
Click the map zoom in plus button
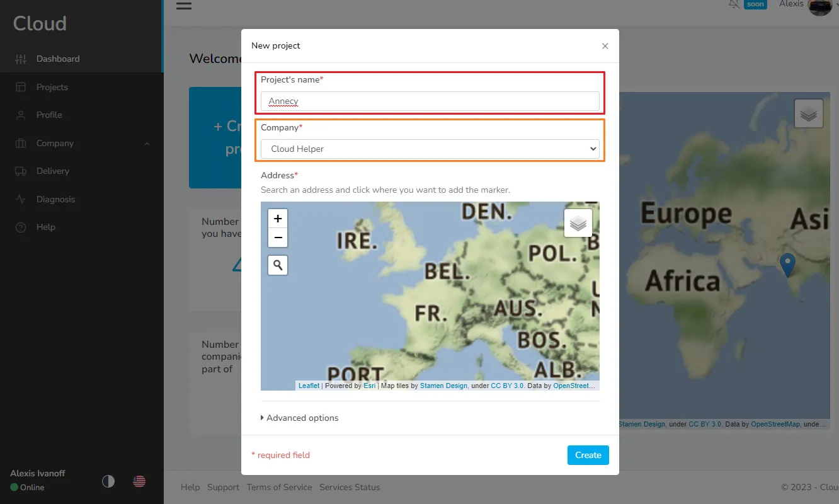point(278,219)
